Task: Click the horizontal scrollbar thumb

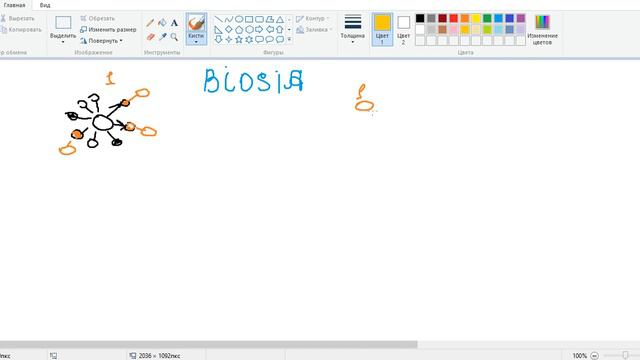Action: pos(209,344)
